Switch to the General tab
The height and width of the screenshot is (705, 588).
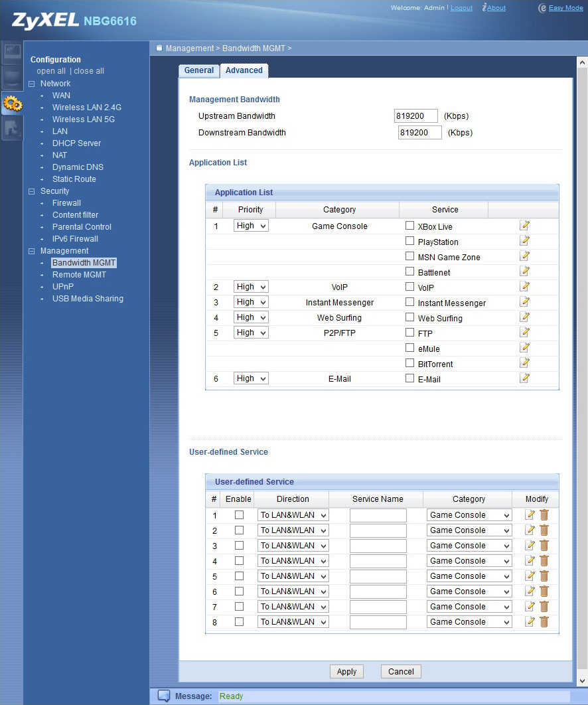point(198,70)
